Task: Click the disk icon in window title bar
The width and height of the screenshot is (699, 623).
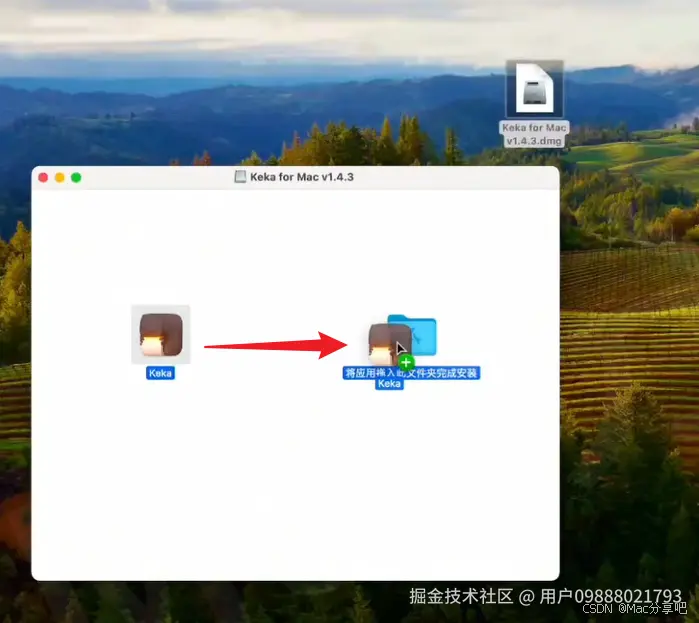Action: point(241,177)
